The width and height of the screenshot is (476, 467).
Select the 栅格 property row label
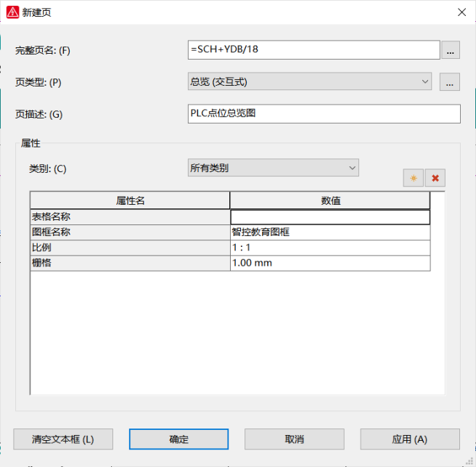[130, 263]
